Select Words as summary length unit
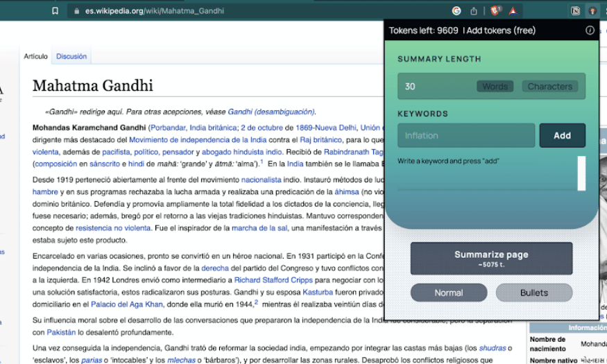The height and width of the screenshot is (364, 607). coord(495,86)
